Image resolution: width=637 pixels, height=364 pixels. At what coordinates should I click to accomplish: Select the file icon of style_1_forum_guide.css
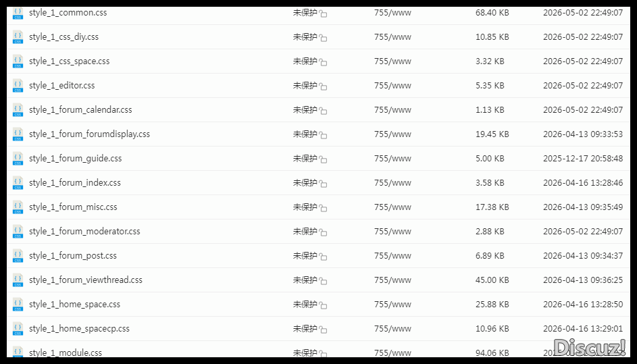tap(18, 159)
